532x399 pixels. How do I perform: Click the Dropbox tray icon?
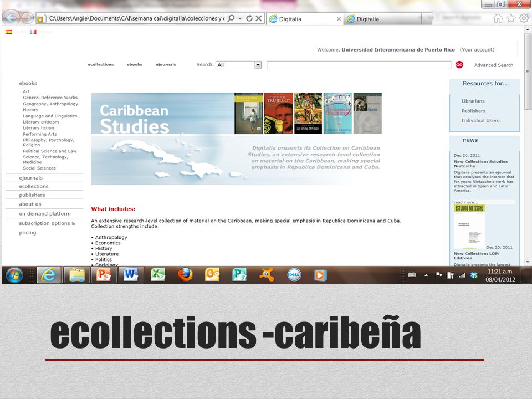tap(474, 275)
